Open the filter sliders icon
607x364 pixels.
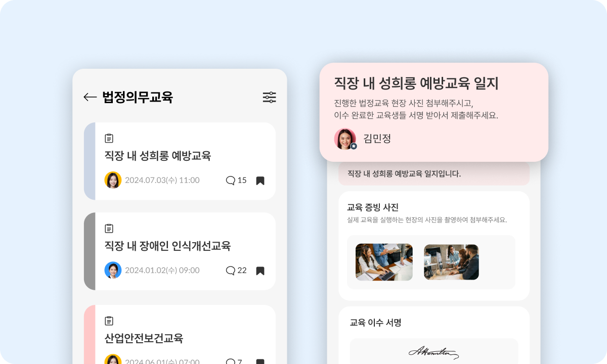coord(270,97)
